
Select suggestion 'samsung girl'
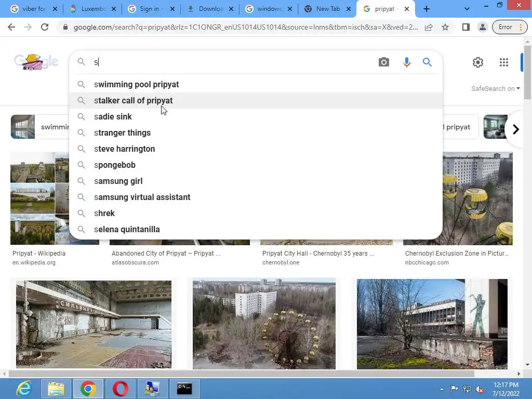(256, 181)
